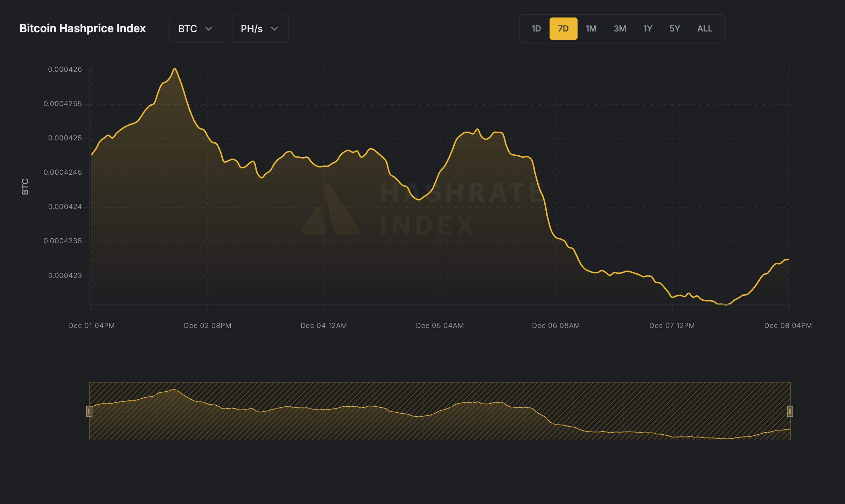Click the chart peak near Dec 02
845x504 pixels.
[x=175, y=69]
